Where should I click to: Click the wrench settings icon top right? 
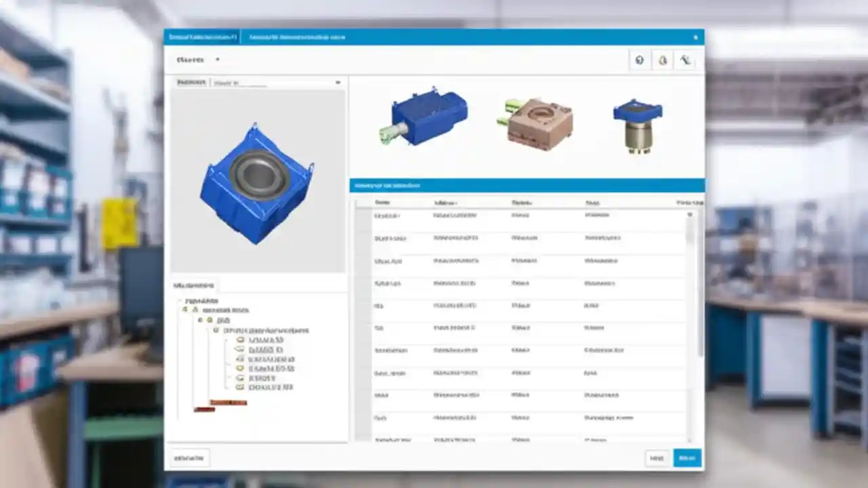point(685,60)
